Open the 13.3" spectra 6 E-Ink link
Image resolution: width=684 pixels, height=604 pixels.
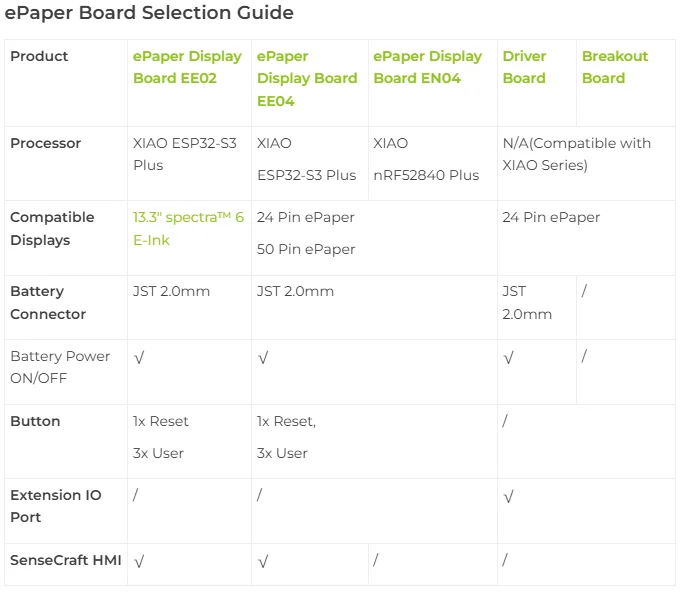click(188, 229)
